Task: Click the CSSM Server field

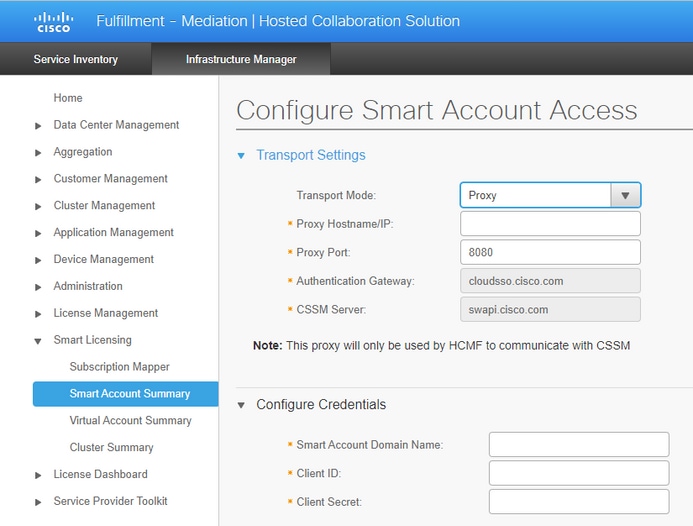Action: 550,309
